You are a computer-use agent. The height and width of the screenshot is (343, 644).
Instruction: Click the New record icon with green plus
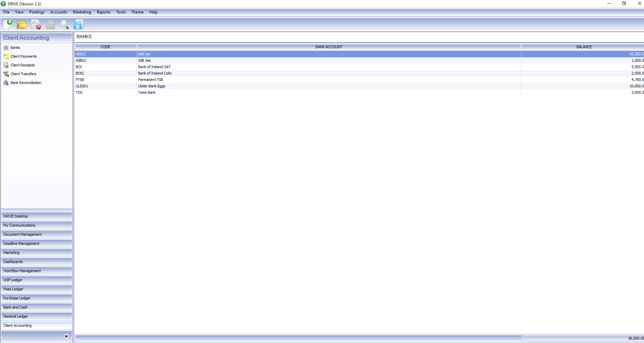point(8,24)
